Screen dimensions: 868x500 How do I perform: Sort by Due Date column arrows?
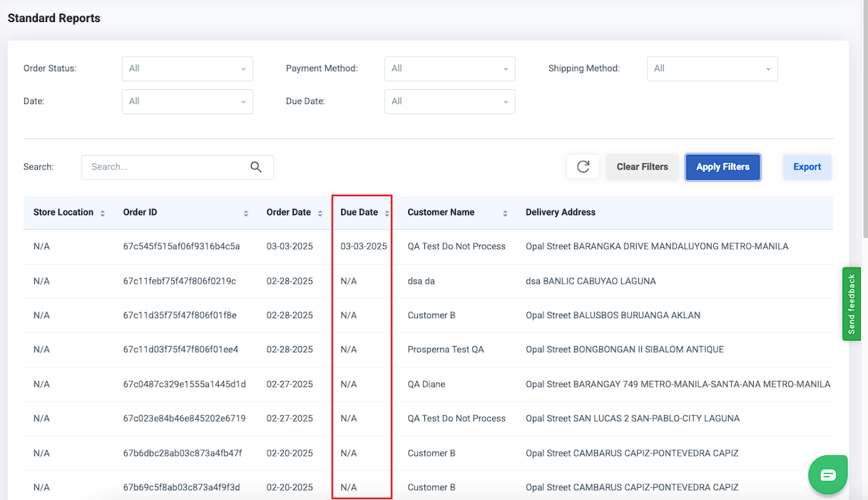[x=387, y=213]
